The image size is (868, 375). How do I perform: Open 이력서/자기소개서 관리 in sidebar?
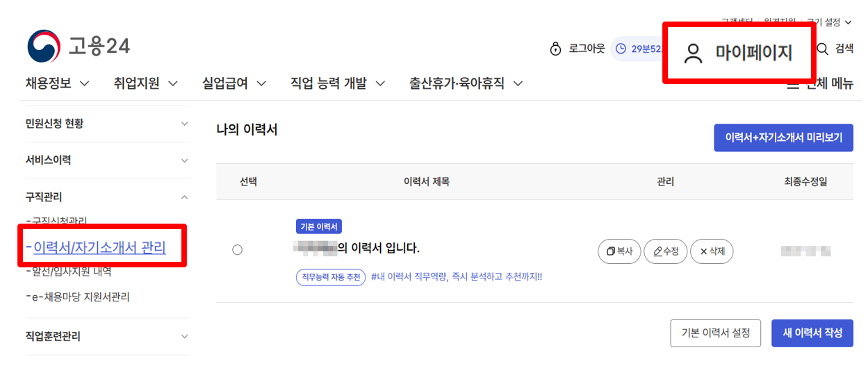99,247
